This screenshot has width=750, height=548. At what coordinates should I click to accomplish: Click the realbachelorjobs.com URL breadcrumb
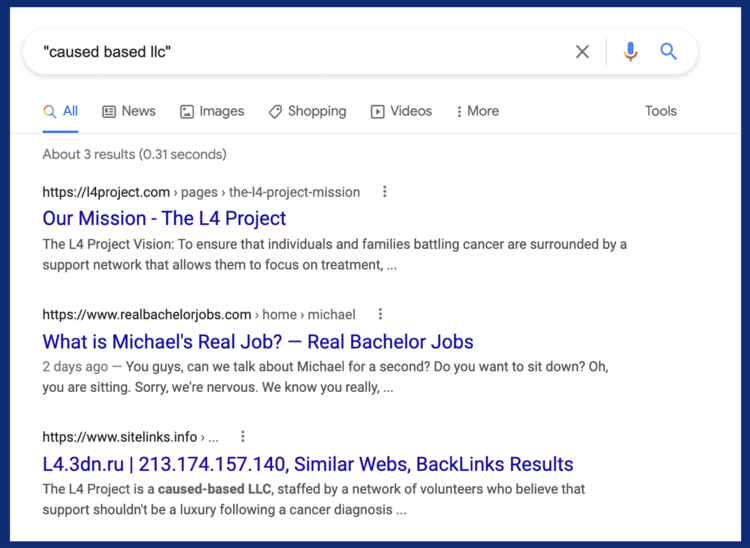click(199, 315)
